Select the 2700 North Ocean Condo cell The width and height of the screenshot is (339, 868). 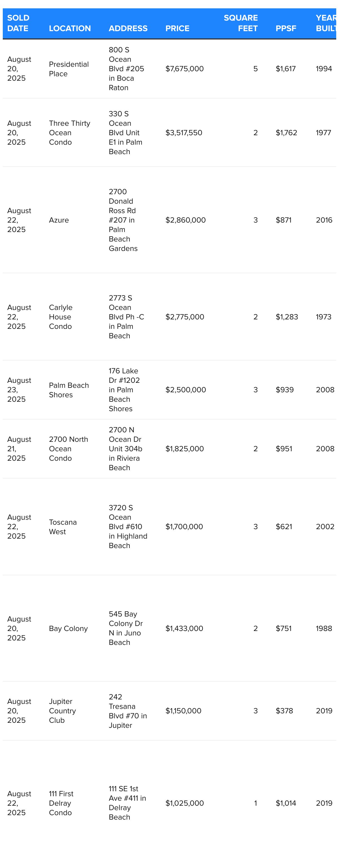[68, 448]
